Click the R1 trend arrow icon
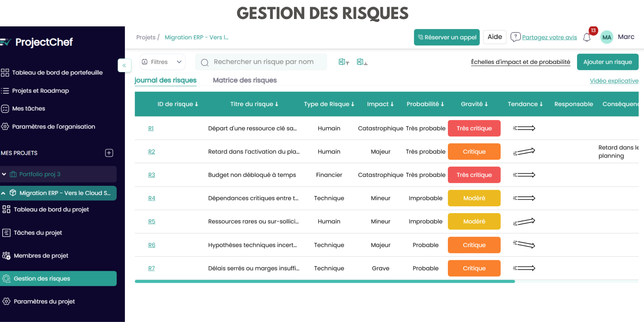Image resolution: width=644 pixels, height=322 pixels. coord(524,128)
